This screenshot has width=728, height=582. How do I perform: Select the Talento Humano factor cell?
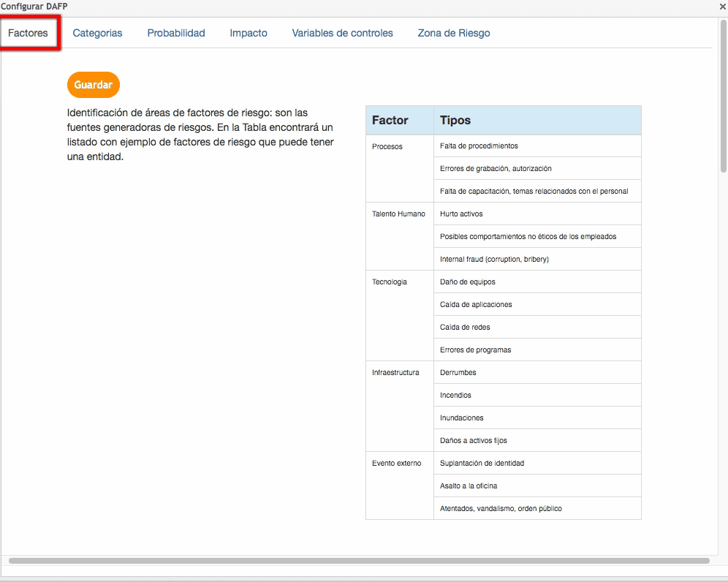pos(398,214)
